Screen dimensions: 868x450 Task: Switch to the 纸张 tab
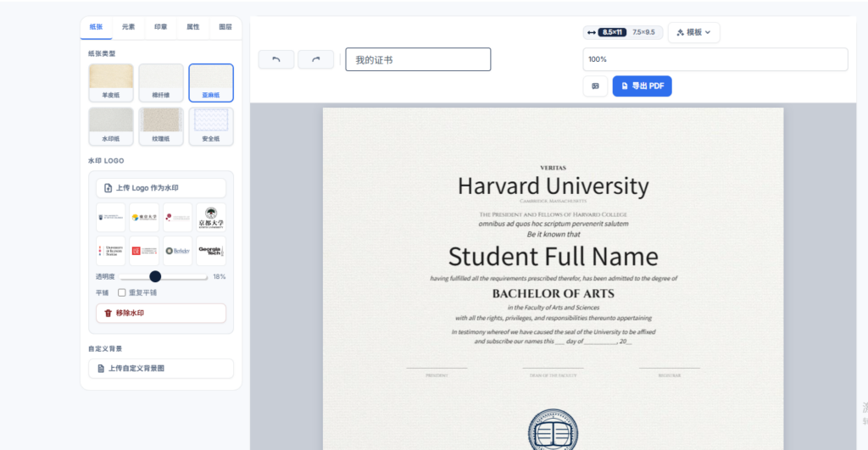(97, 27)
